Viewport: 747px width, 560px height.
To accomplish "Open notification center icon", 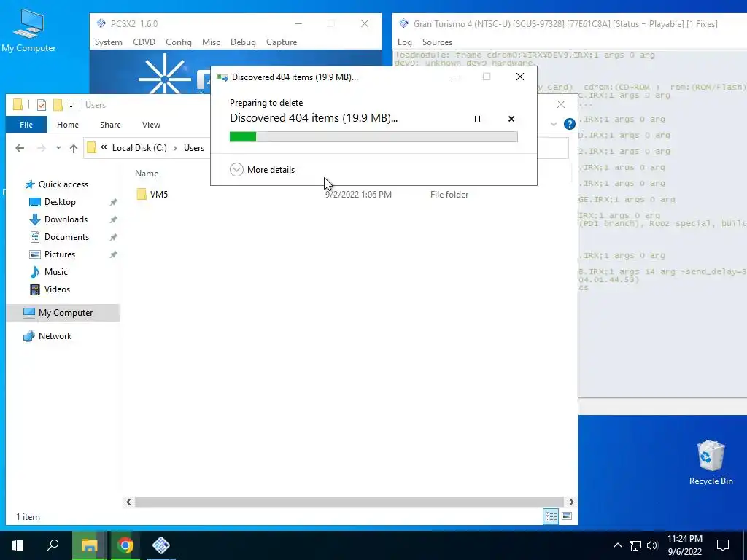I will (723, 545).
